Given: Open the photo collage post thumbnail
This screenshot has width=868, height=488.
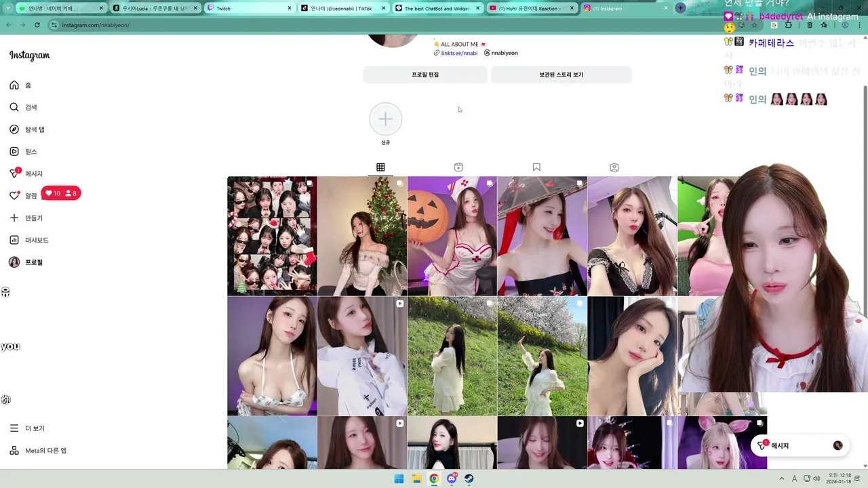Looking at the screenshot, I should [x=272, y=236].
